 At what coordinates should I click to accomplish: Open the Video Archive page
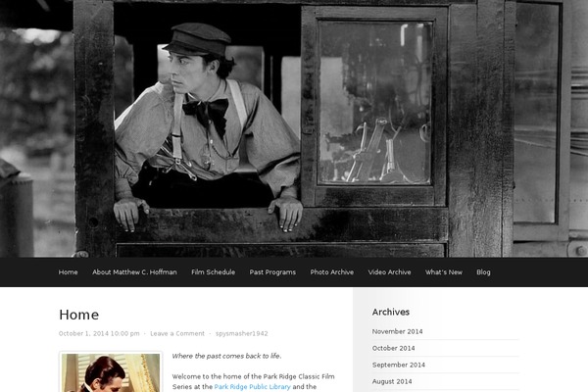pyautogui.click(x=389, y=272)
